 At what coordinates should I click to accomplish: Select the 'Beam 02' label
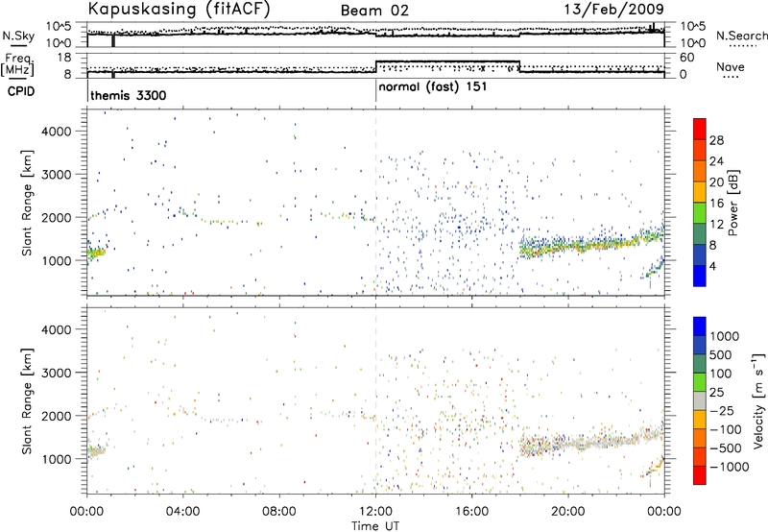click(374, 11)
